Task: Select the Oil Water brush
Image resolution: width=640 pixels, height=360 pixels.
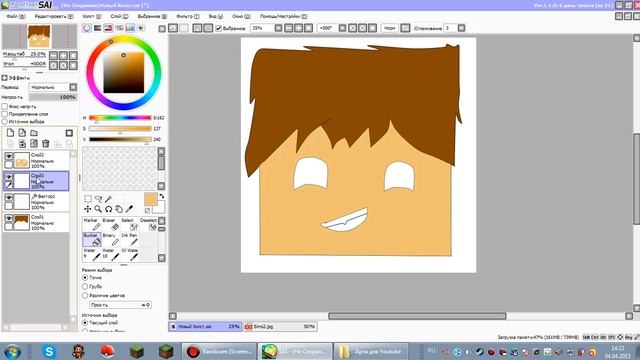Action: point(129,254)
